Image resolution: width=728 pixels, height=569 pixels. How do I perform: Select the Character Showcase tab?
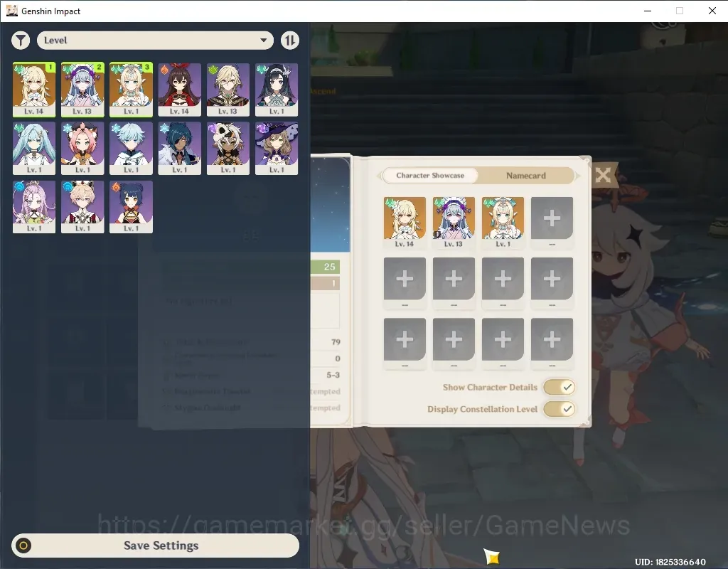pyautogui.click(x=430, y=176)
